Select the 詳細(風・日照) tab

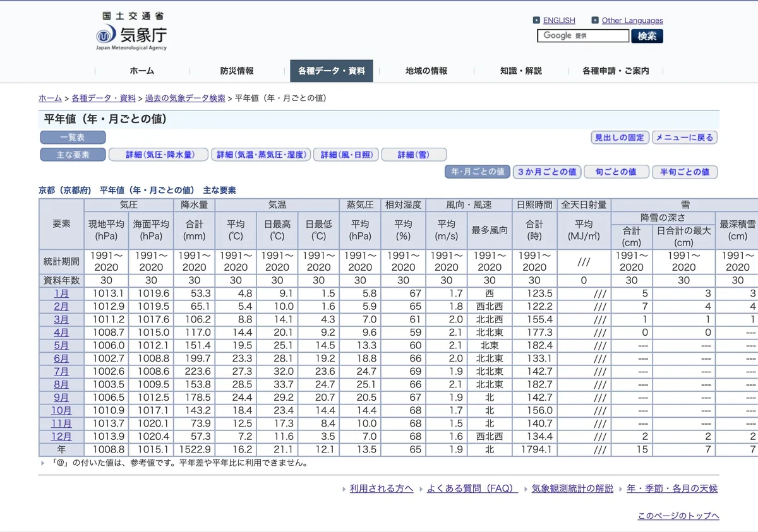coord(346,155)
